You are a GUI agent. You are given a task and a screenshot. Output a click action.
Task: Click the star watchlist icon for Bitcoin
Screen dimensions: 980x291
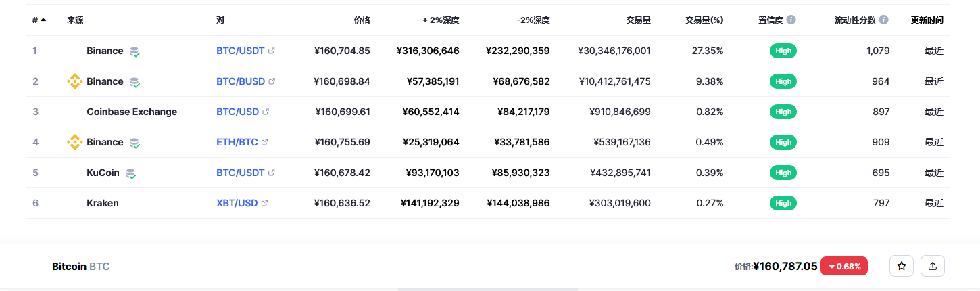(901, 267)
